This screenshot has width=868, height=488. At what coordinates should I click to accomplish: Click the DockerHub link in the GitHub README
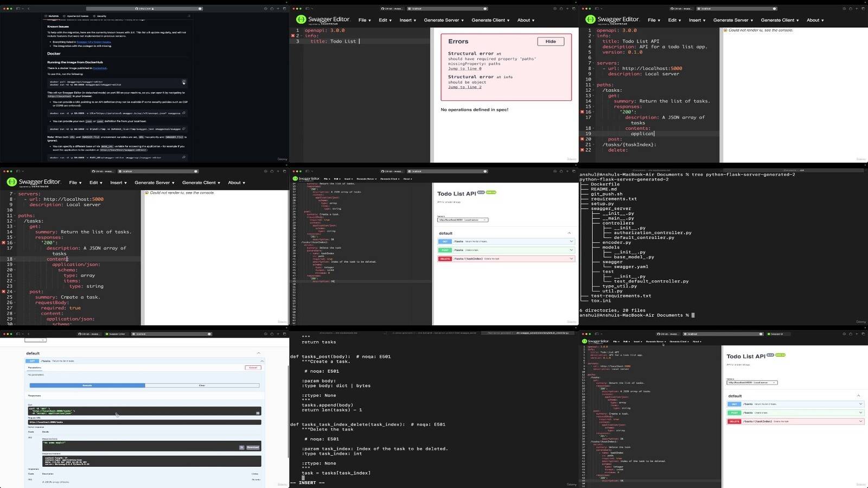[x=99, y=68]
